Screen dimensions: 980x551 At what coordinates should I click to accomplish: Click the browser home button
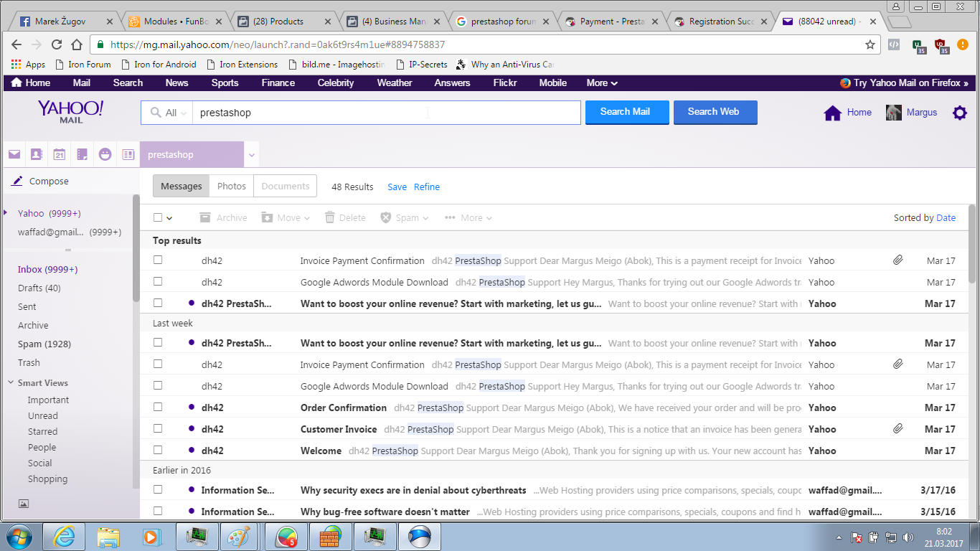click(x=77, y=44)
